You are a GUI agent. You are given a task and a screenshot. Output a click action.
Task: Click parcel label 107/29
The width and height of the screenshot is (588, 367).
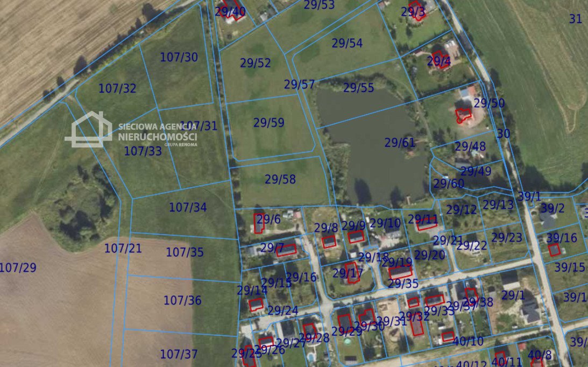coord(18,268)
